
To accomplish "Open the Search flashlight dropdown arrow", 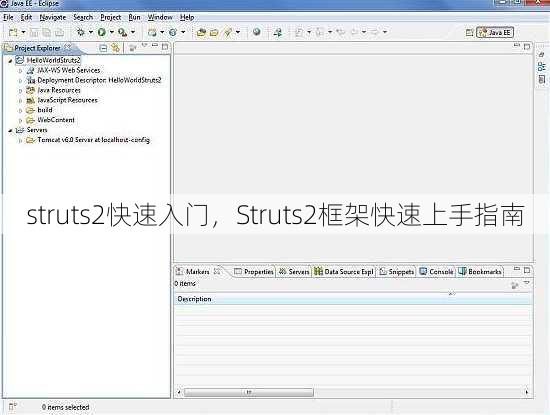I will [x=238, y=32].
